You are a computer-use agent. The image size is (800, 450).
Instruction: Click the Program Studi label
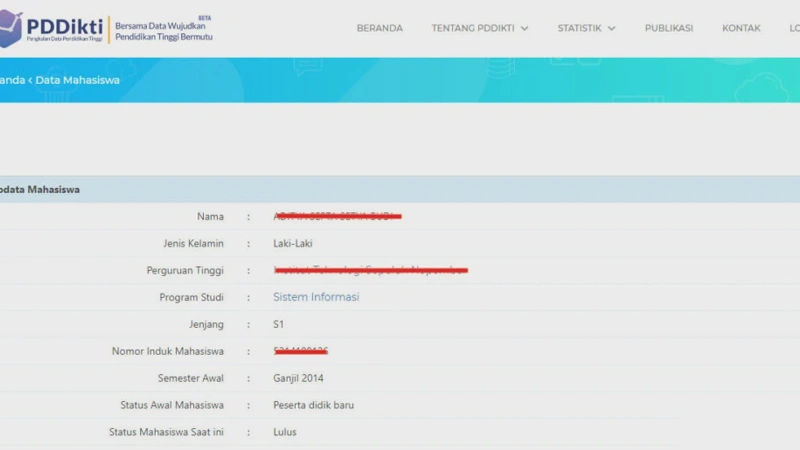pos(191,297)
